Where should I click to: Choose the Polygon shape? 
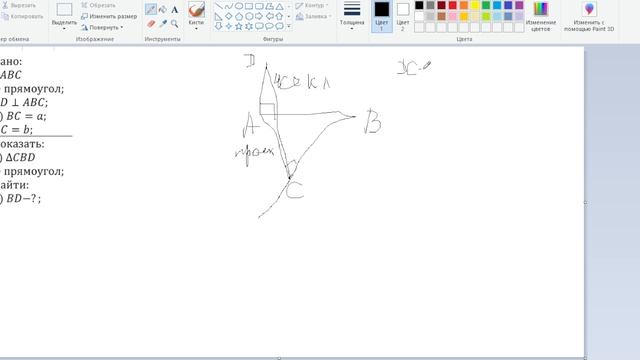click(269, 6)
